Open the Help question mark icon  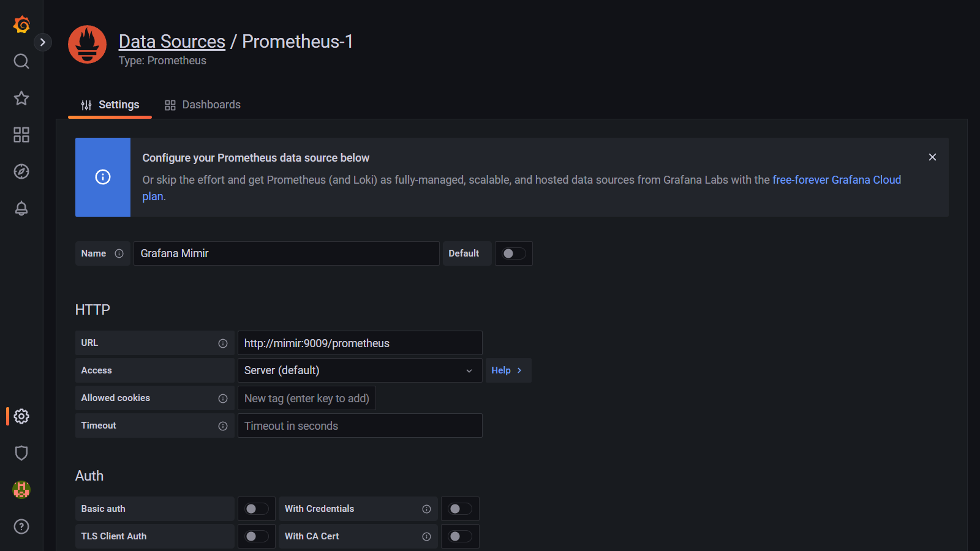point(21,527)
